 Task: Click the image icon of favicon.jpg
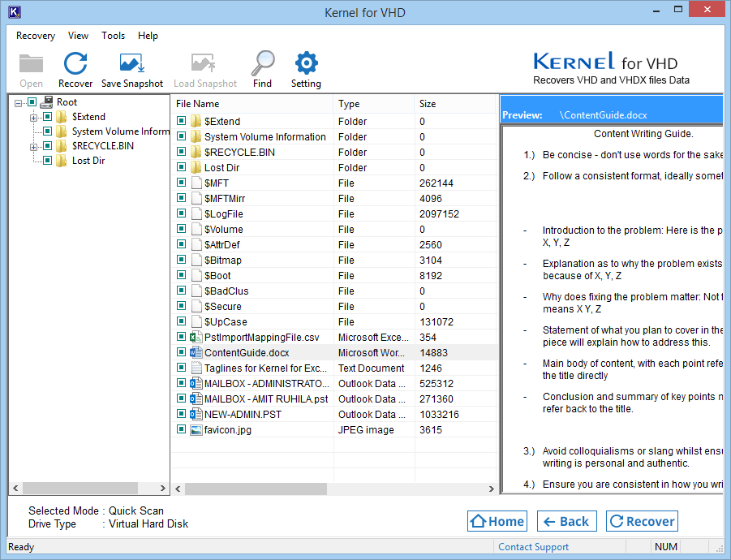coord(196,429)
